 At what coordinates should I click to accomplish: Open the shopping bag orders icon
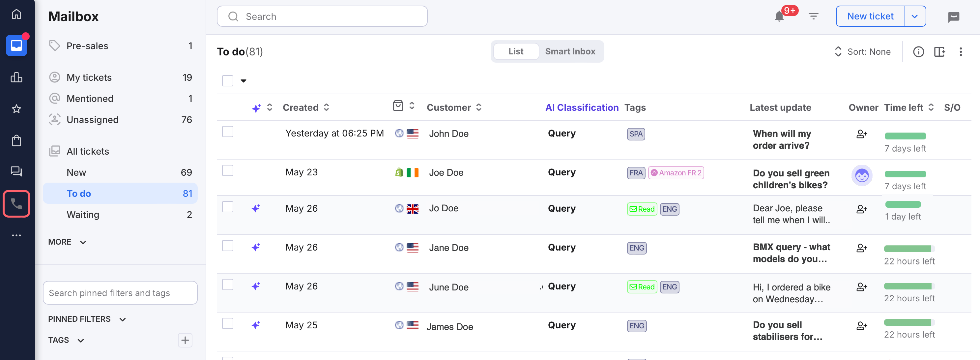click(x=16, y=141)
